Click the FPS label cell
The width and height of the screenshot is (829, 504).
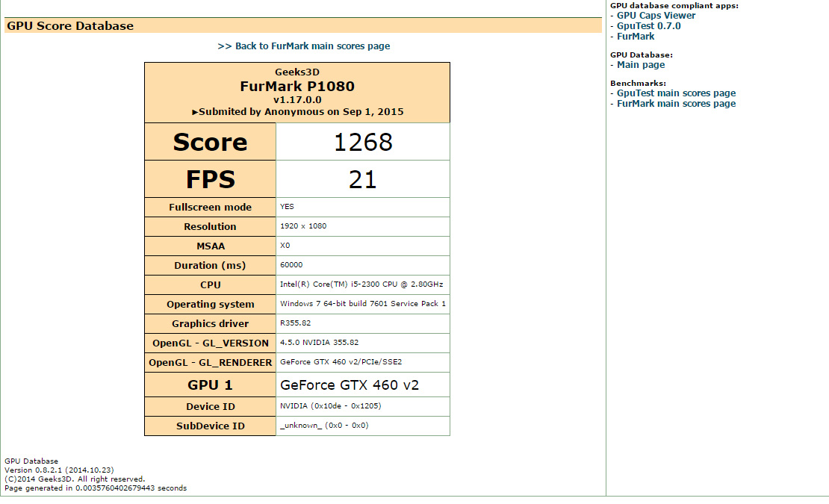coord(210,180)
